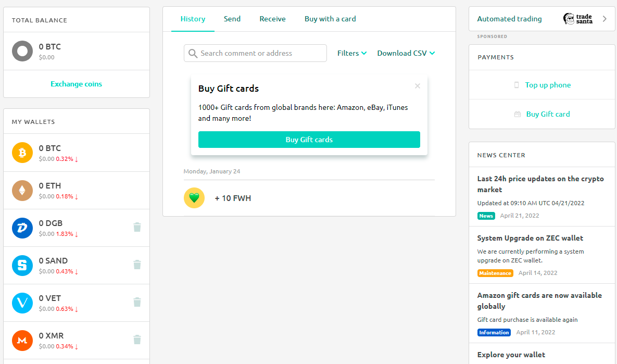This screenshot has height=364, width=617.
Task: Open the System Upgrade on ZEC wallet article
Action: [x=530, y=238]
